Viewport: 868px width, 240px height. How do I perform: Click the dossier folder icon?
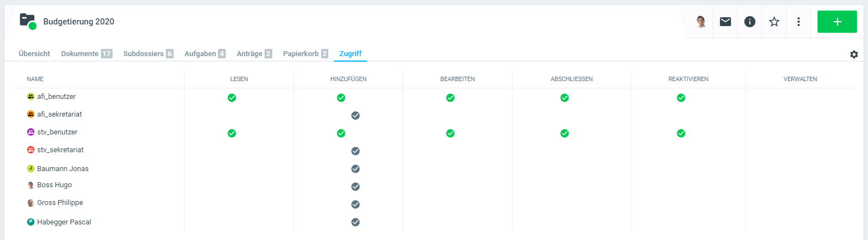[27, 21]
